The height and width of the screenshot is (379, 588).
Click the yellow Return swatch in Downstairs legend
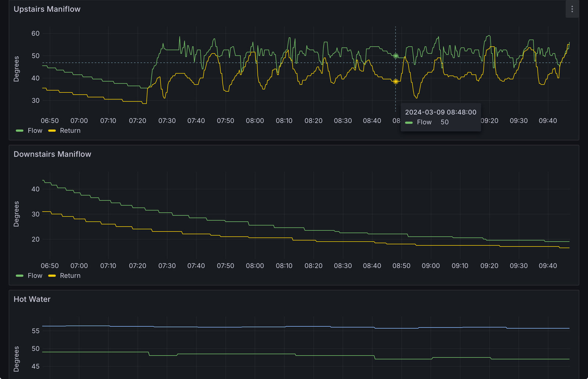52,276
